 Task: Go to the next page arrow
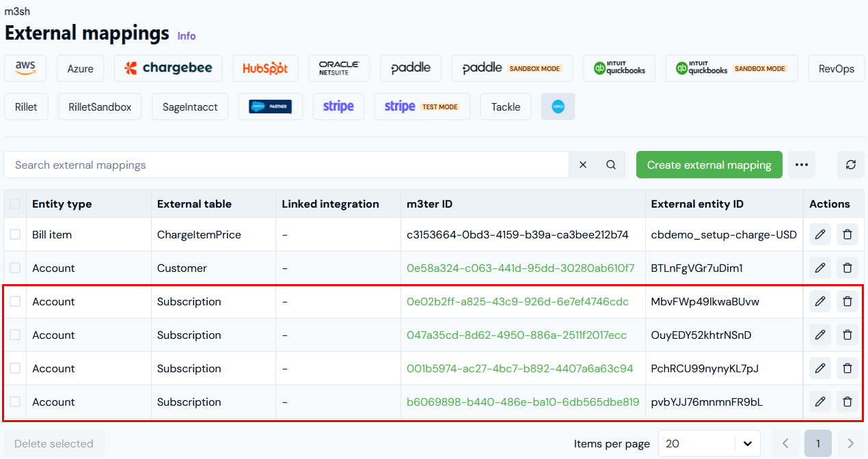tap(851, 443)
